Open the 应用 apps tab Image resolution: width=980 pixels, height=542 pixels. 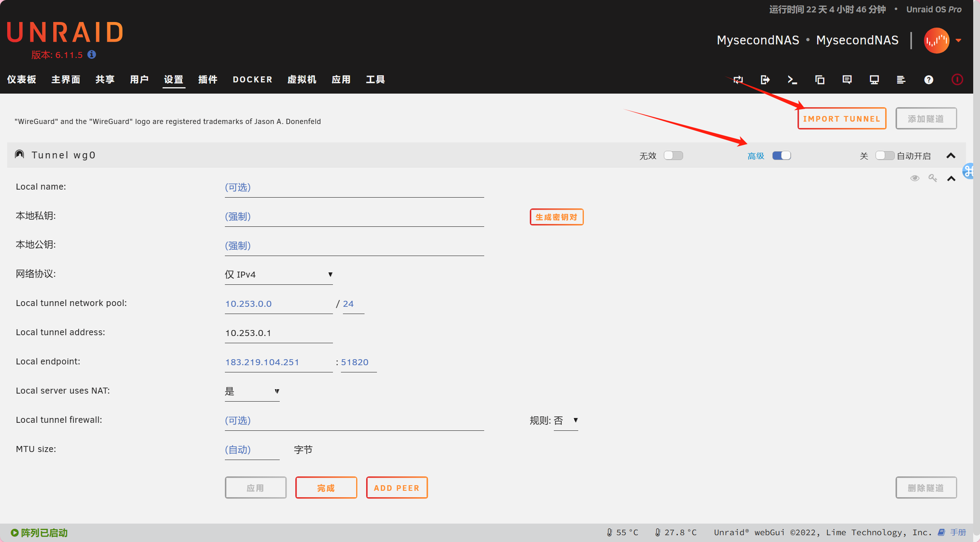click(x=341, y=80)
